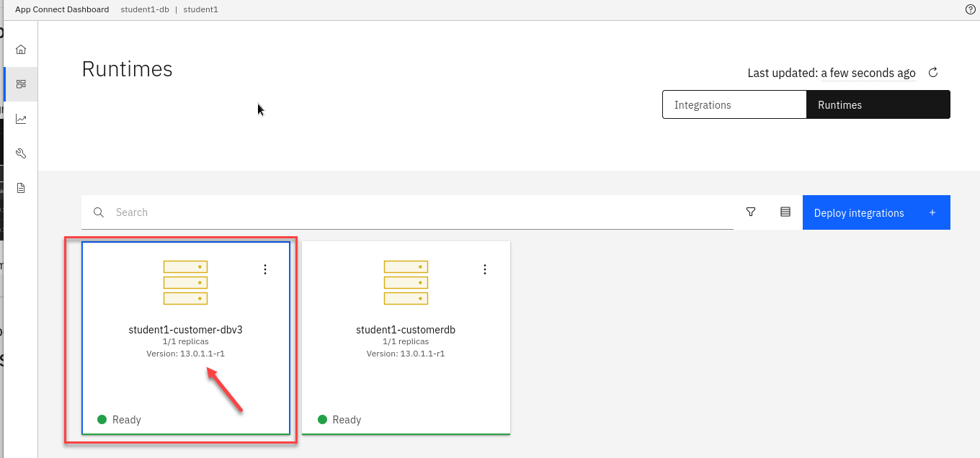Image resolution: width=980 pixels, height=458 pixels.
Task: Switch to list view layout
Action: [x=785, y=212]
